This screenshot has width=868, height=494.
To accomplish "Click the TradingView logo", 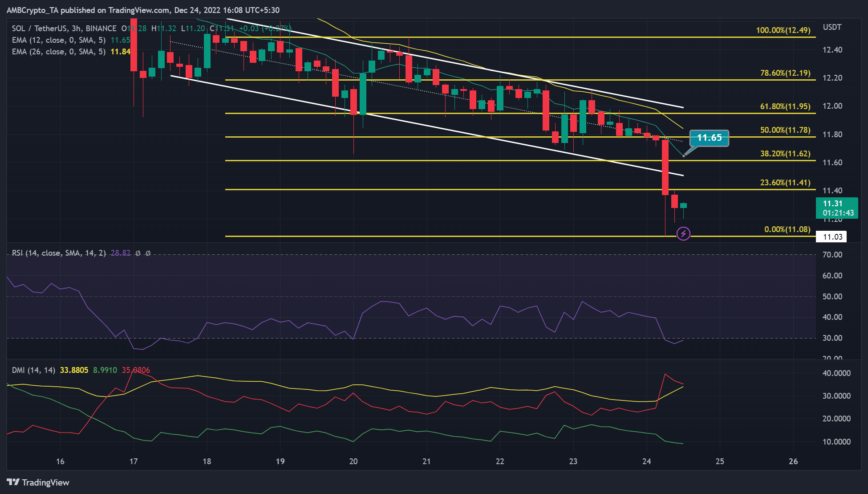I will pyautogui.click(x=38, y=482).
